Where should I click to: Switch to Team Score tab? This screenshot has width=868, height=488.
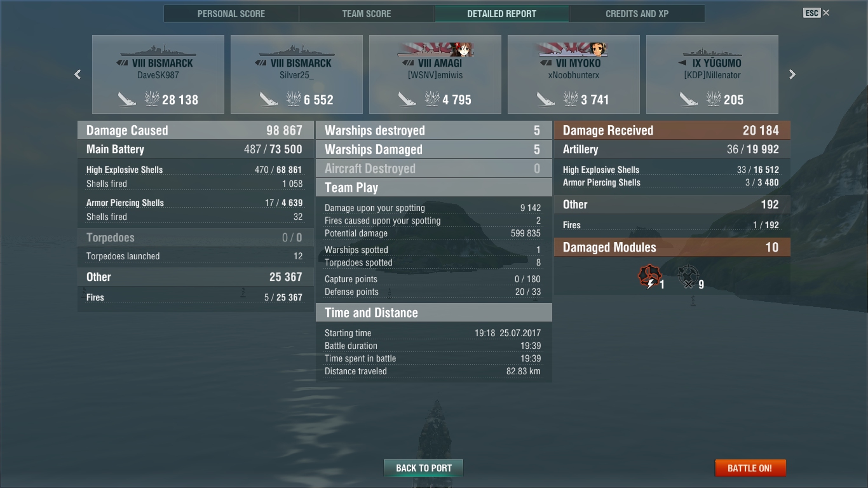pos(367,13)
